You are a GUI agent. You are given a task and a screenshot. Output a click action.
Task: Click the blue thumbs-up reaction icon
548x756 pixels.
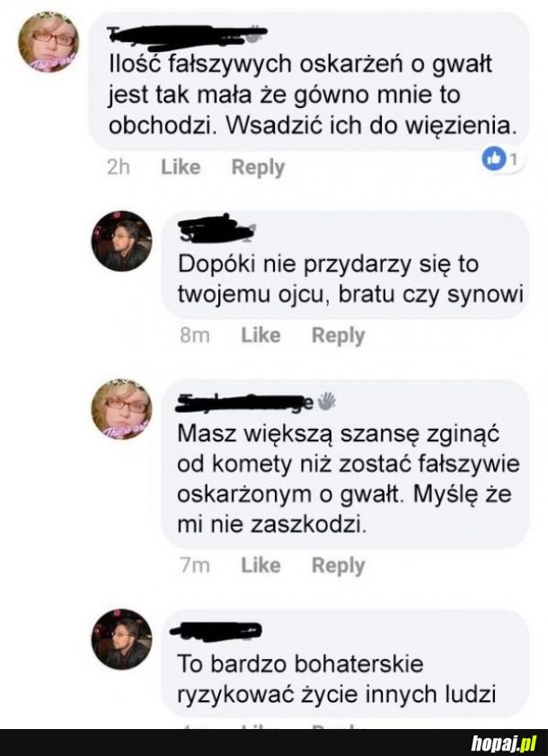tap(492, 159)
